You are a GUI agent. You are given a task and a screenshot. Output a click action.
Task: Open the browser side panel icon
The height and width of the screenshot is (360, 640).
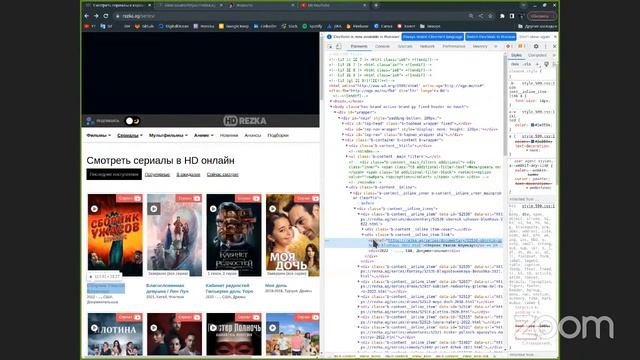tap(512, 16)
